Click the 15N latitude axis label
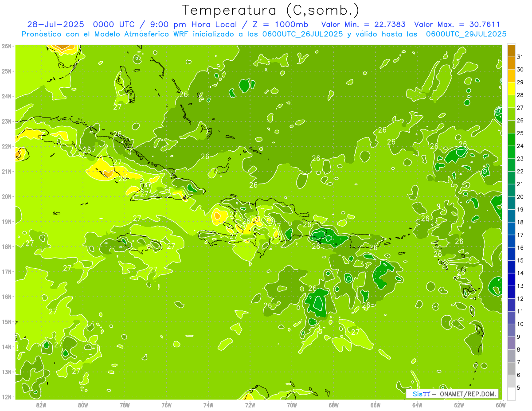This screenshot has height=411, width=532. [x=7, y=321]
